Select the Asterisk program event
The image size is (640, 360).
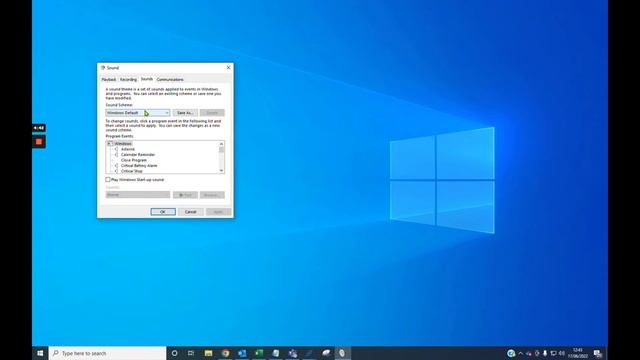pos(128,149)
